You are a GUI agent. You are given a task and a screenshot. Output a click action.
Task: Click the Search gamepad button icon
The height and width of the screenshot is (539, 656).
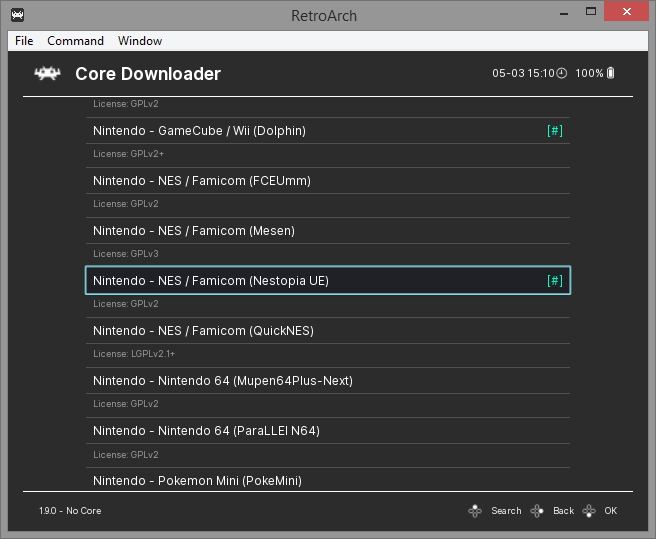tap(475, 511)
